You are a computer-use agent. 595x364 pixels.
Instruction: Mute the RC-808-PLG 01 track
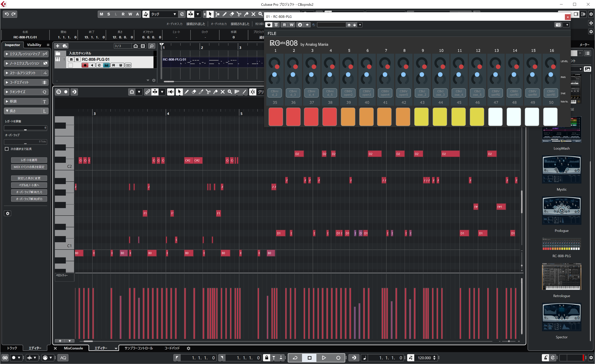[x=71, y=59]
